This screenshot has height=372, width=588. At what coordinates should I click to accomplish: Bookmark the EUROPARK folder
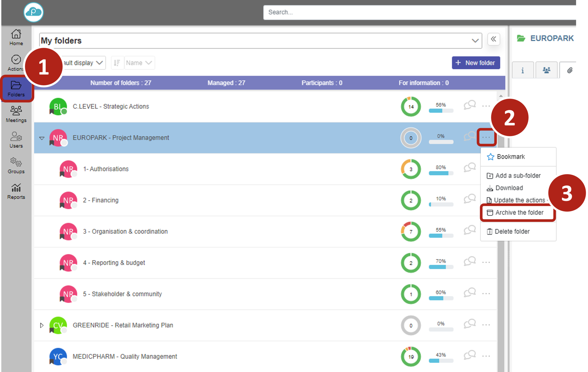tap(510, 157)
